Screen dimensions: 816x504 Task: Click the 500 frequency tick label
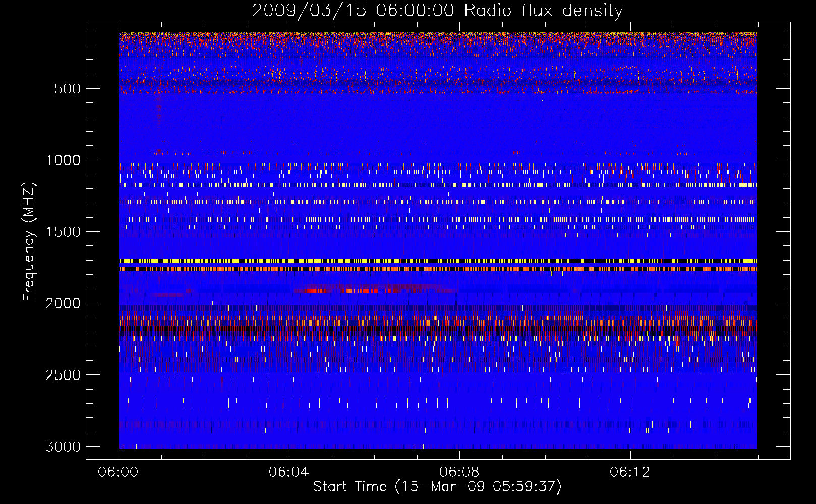click(68, 89)
